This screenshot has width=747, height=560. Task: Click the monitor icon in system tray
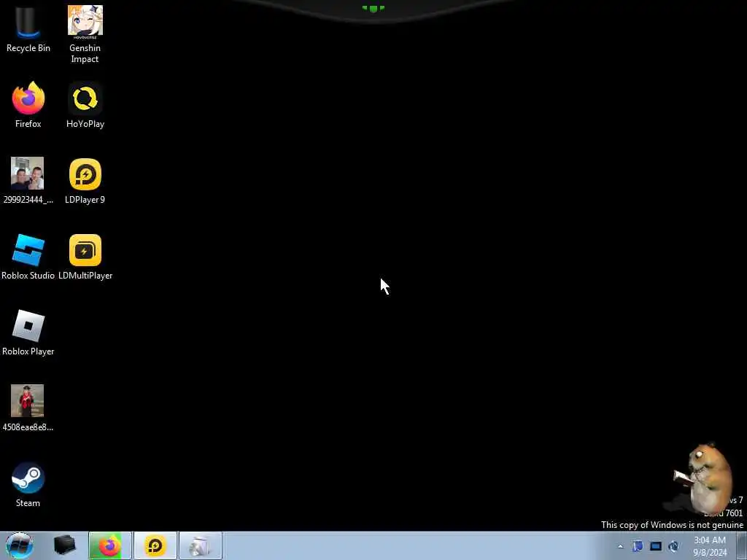pos(656,546)
